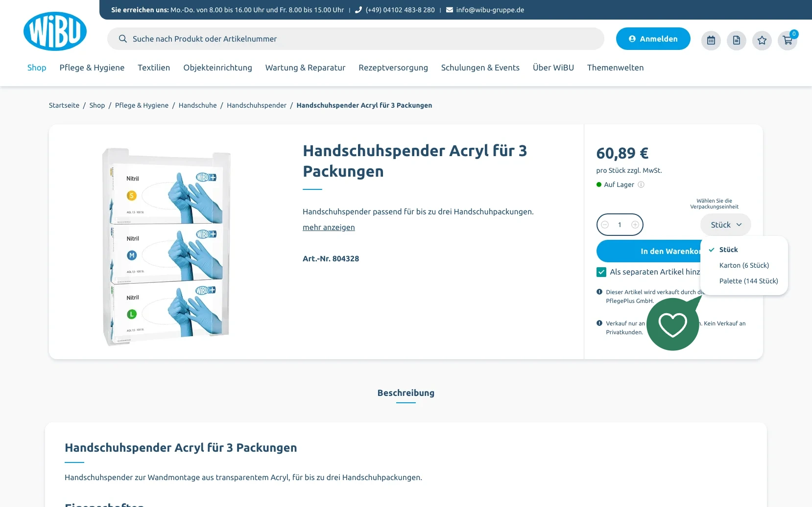Open Themenwelten menu

point(616,68)
